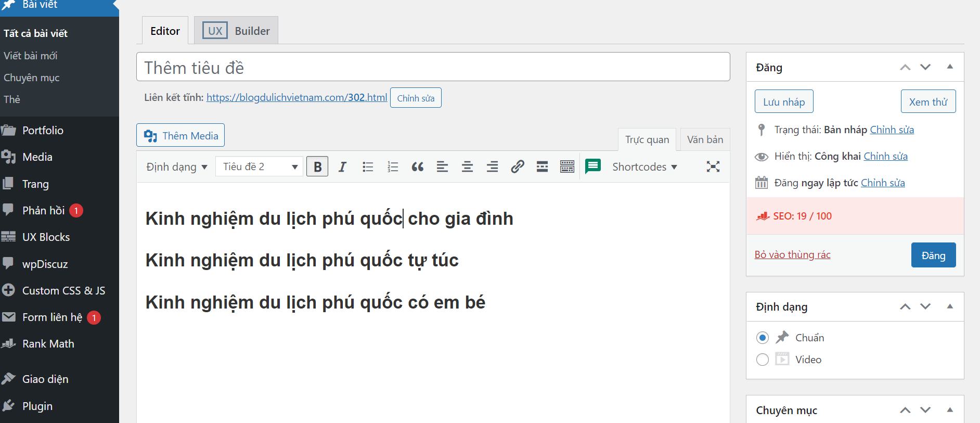Align text right
The width and height of the screenshot is (980, 423).
(493, 166)
